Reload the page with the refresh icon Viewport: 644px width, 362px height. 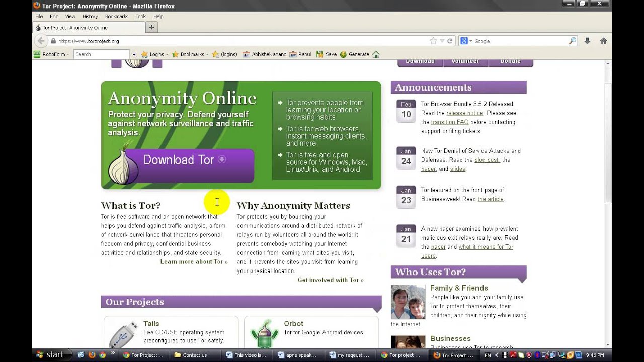pyautogui.click(x=450, y=41)
